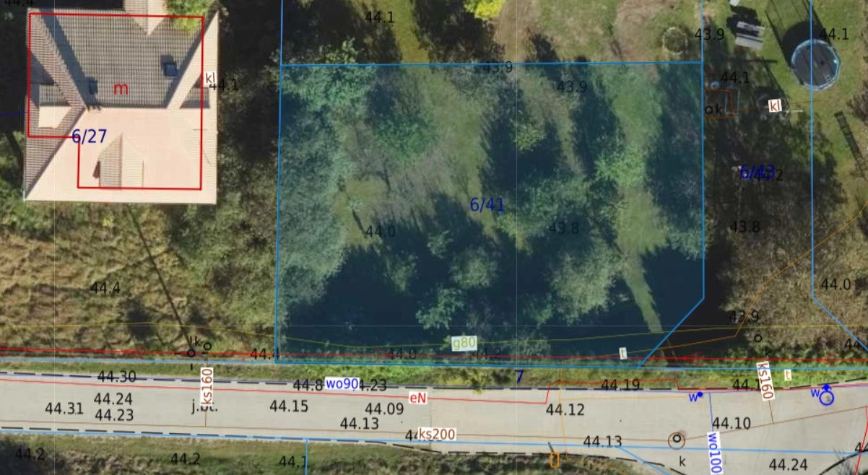868x475 pixels.
Task: Click the elevation label 44.4 in the field
Action: tap(105, 289)
